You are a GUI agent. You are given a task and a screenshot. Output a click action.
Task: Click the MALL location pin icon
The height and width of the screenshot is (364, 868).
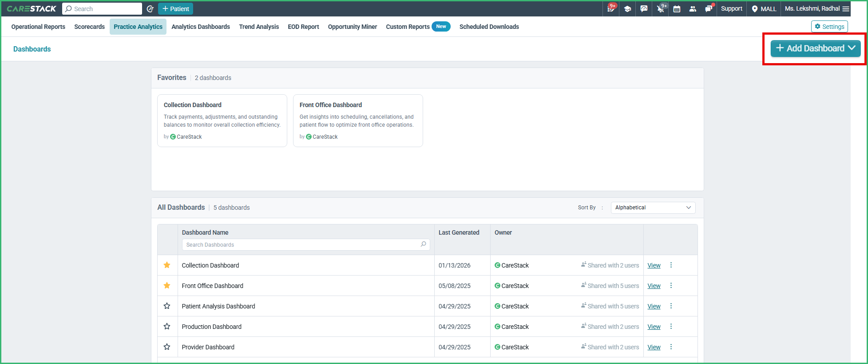coord(754,9)
